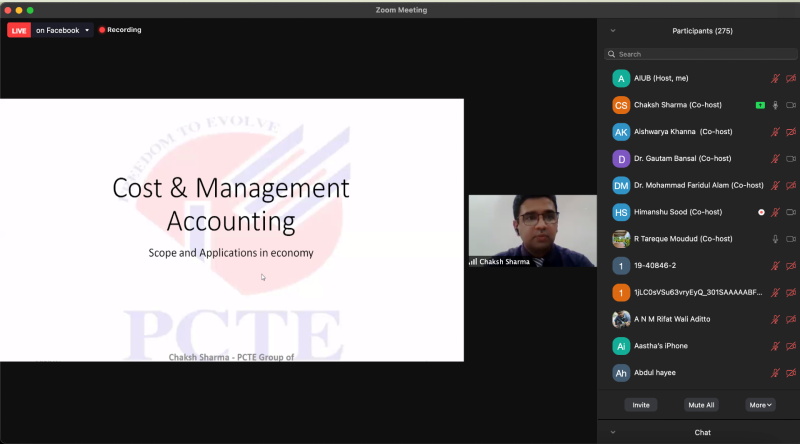
Task: Collapse the Participants panel with its chevron
Action: (612, 31)
